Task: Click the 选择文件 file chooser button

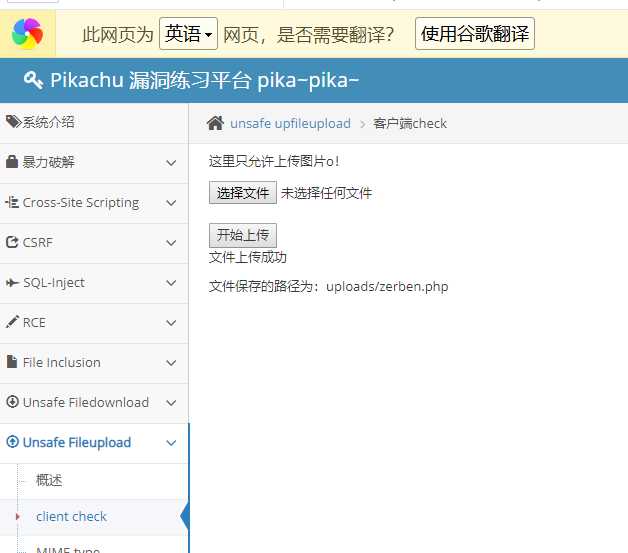Action: click(x=243, y=193)
